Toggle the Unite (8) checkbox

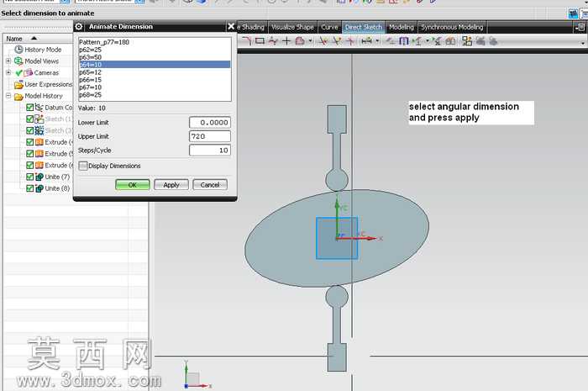click(30, 188)
